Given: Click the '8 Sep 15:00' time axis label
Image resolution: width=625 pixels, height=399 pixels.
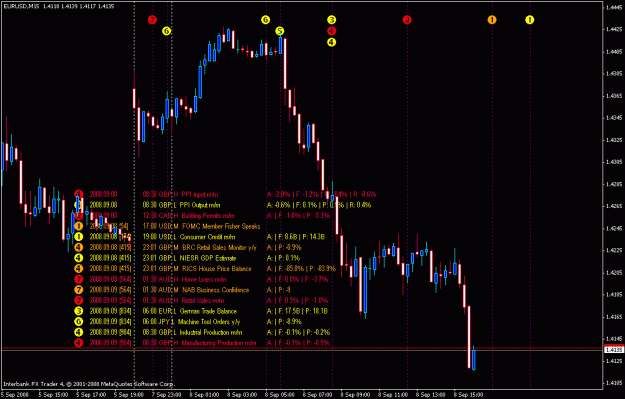Looking at the screenshot, I should [469, 395].
